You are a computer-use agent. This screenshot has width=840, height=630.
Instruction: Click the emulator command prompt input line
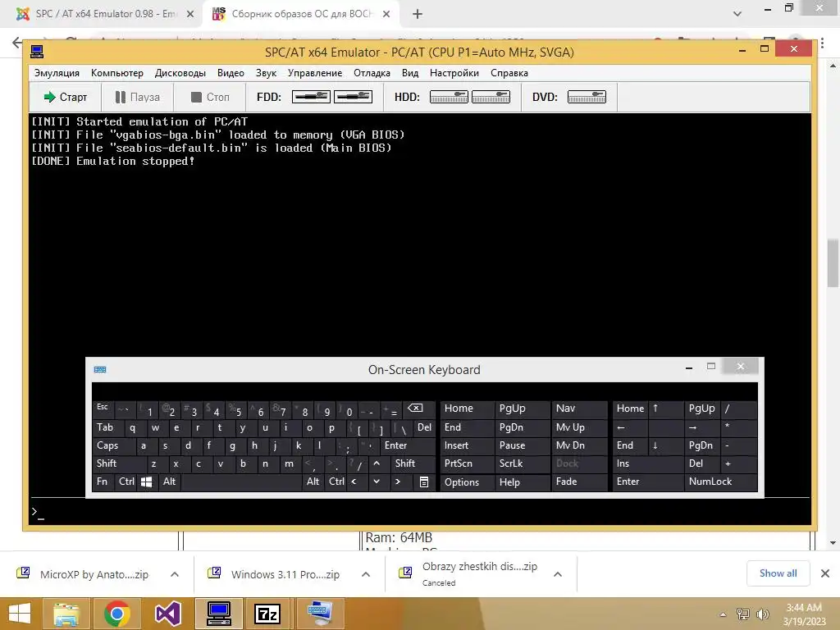420,512
